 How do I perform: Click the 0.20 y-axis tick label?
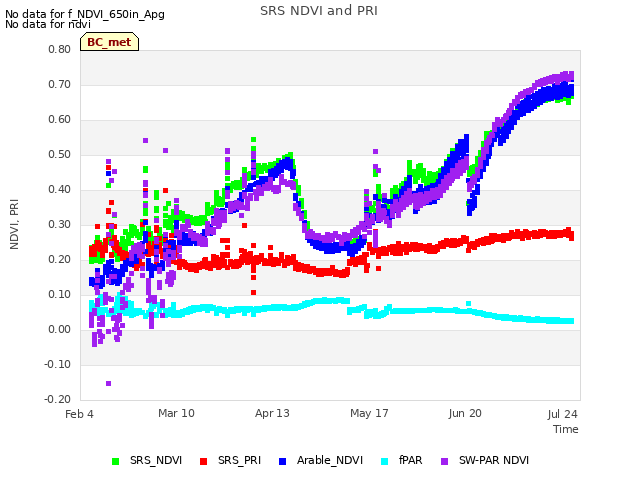pos(60,260)
